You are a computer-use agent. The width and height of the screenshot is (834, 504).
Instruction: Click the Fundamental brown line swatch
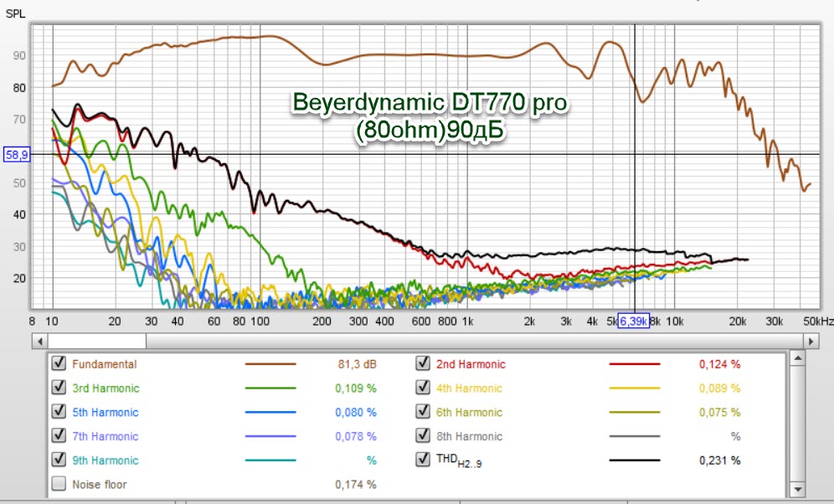pos(270,364)
